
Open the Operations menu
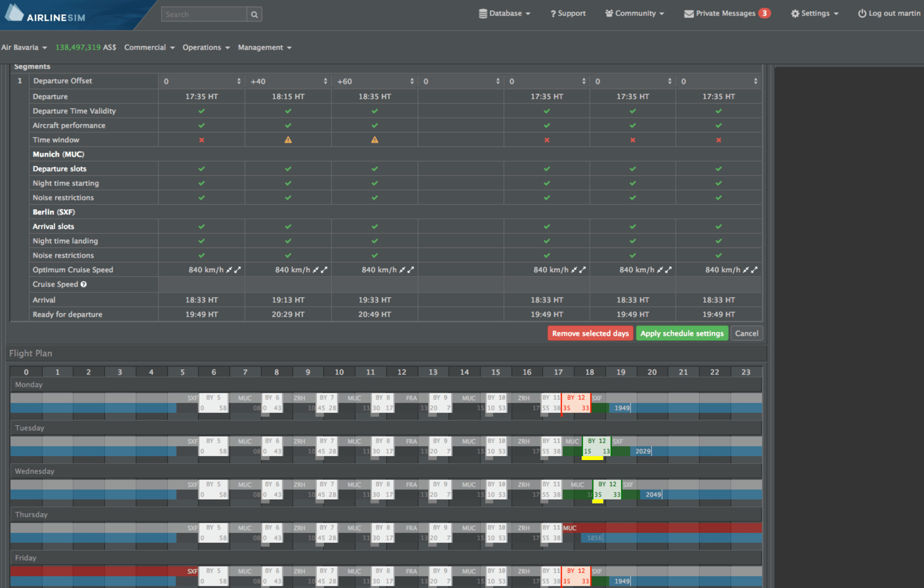206,47
